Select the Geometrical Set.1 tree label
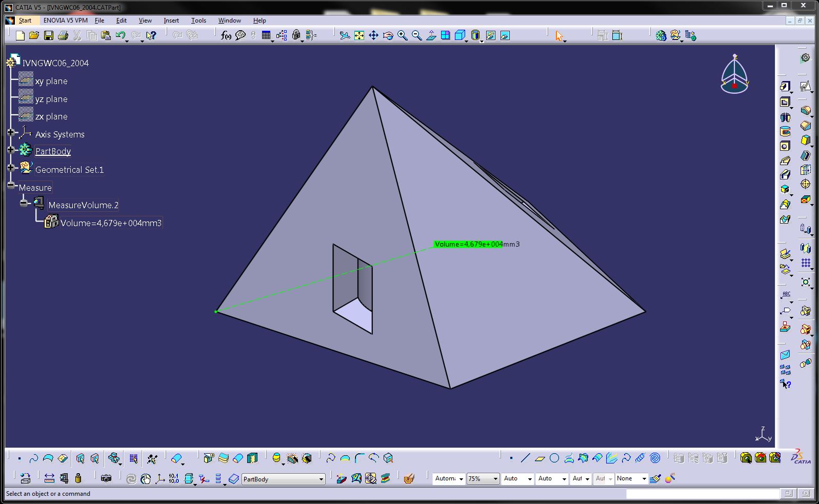This screenshot has height=504, width=819. coord(69,170)
